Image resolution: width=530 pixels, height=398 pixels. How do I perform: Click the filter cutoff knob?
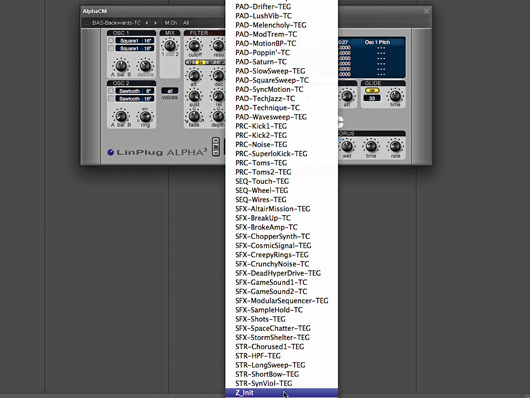pyautogui.click(x=194, y=46)
